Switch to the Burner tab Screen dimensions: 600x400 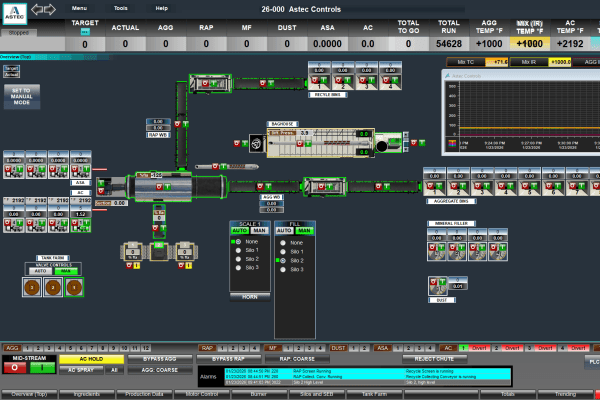(x=259, y=394)
